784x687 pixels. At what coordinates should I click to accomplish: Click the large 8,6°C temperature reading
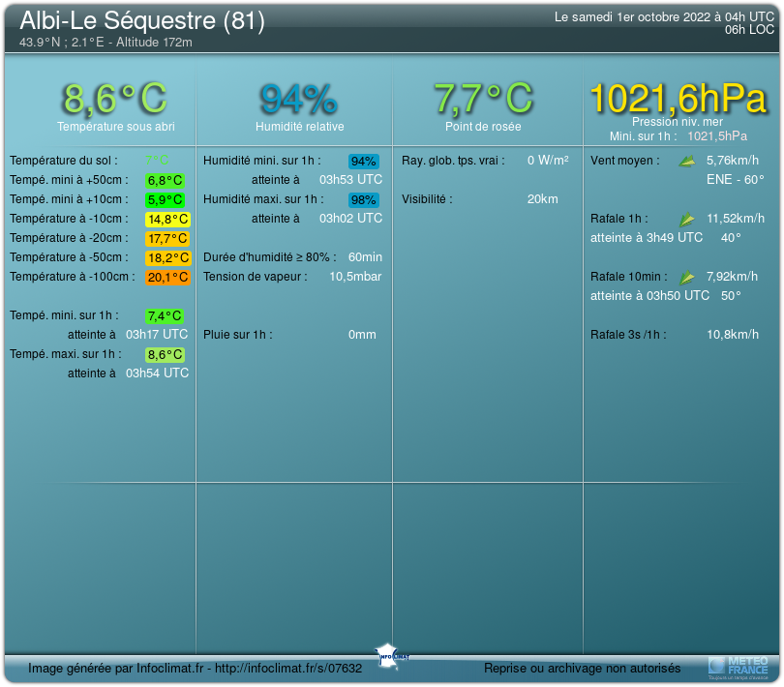(115, 98)
